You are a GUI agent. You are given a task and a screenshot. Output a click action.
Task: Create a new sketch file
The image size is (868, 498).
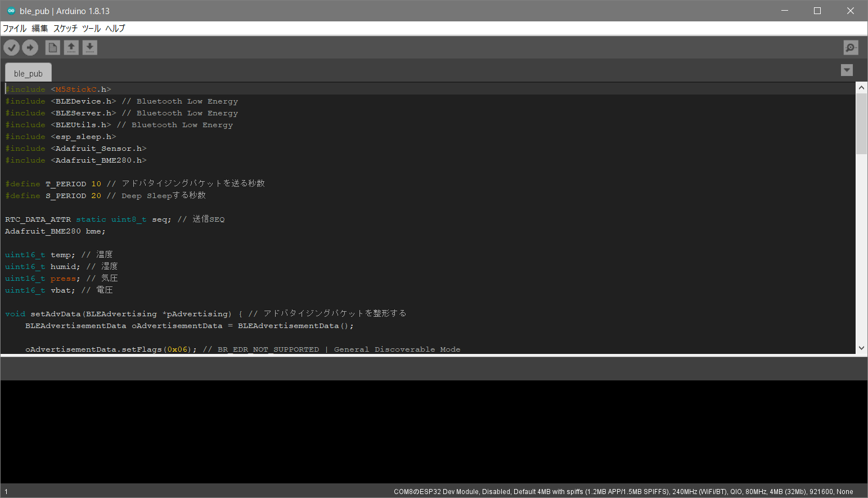click(52, 48)
